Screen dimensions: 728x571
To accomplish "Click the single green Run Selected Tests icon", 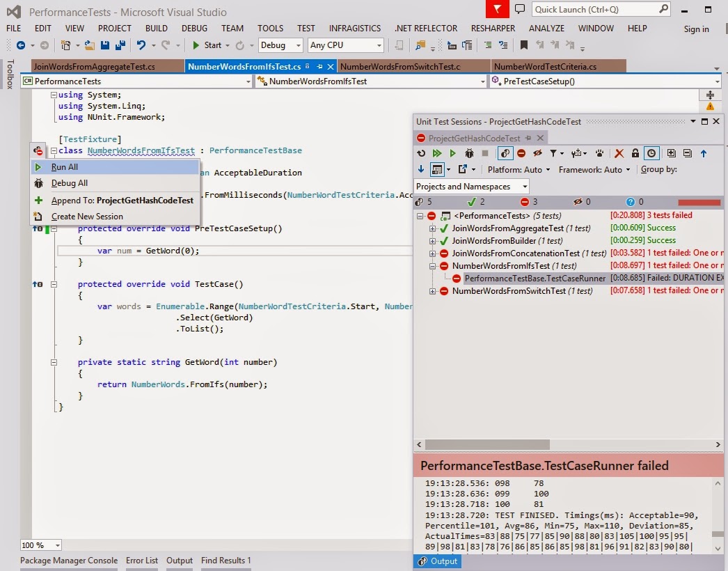I will [x=452, y=153].
